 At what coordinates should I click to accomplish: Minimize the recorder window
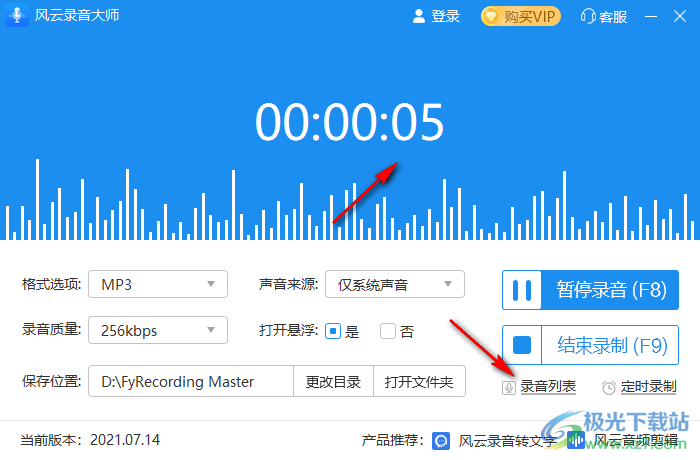[x=651, y=17]
